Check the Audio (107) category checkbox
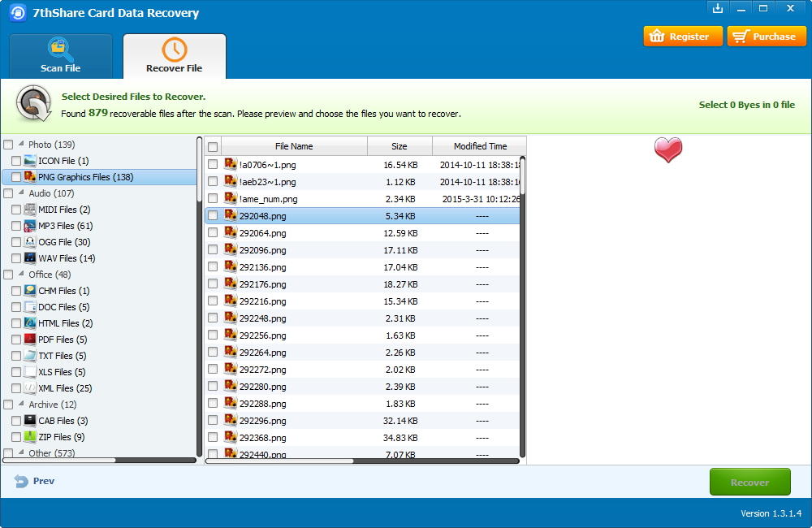 click(x=8, y=193)
